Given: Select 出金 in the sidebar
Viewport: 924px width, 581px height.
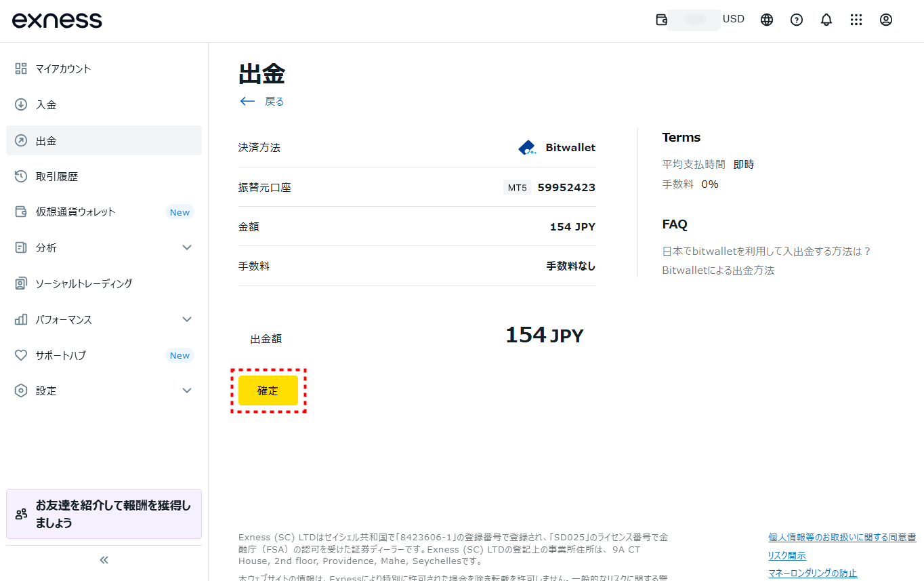Looking at the screenshot, I should 104,140.
